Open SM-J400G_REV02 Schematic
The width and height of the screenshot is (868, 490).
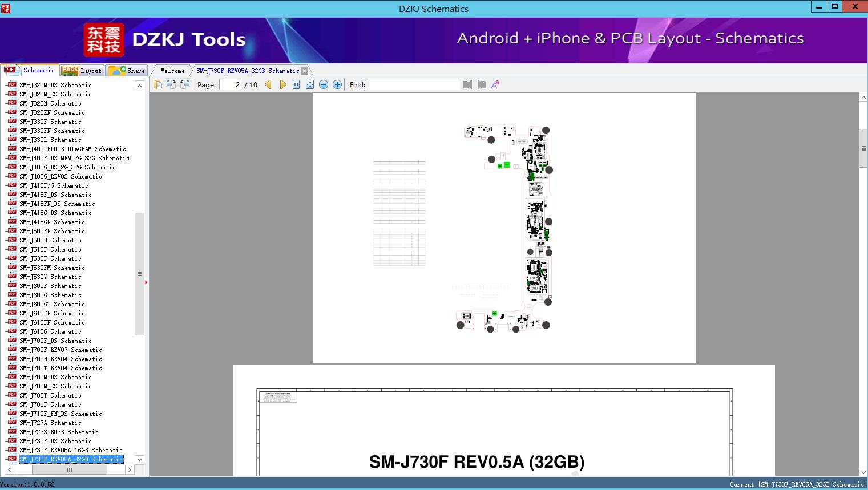pyautogui.click(x=60, y=176)
